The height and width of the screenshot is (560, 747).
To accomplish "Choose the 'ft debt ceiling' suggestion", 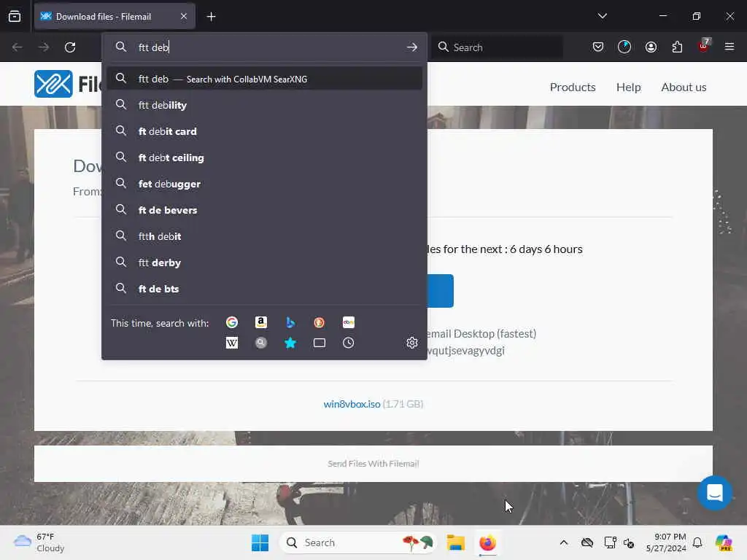I will pyautogui.click(x=264, y=157).
